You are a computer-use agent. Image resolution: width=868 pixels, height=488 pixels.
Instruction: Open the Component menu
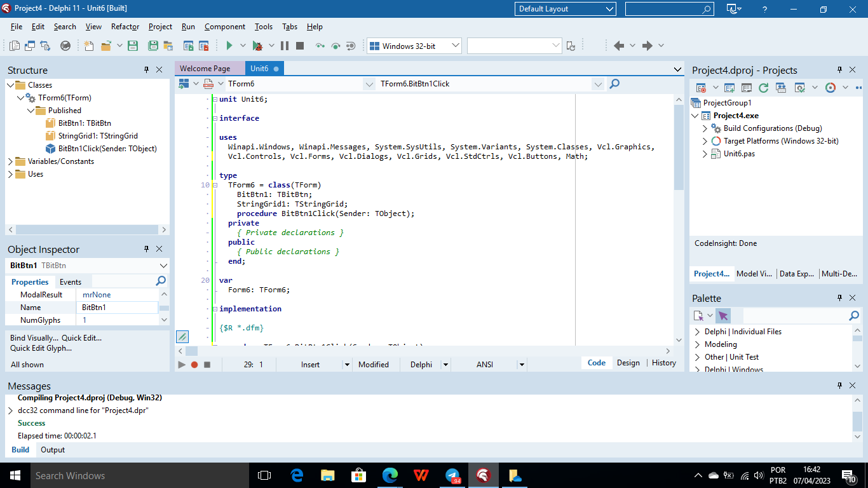coord(225,27)
